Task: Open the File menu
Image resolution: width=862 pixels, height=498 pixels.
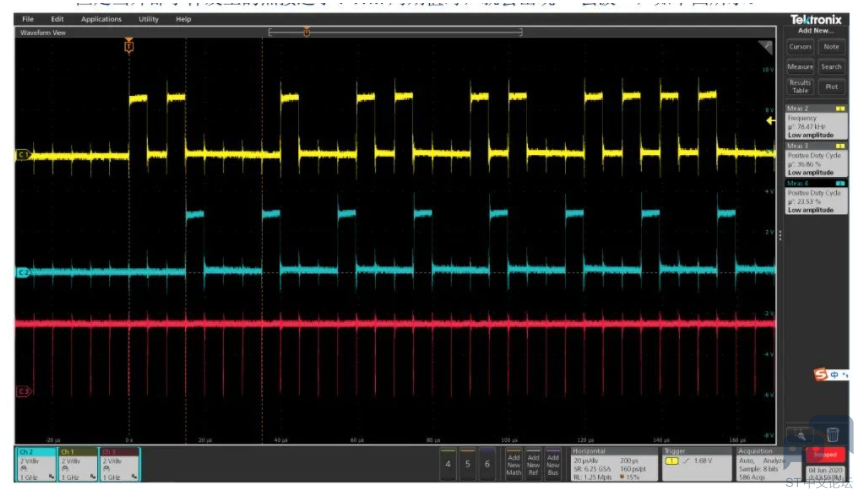Action: [28, 19]
